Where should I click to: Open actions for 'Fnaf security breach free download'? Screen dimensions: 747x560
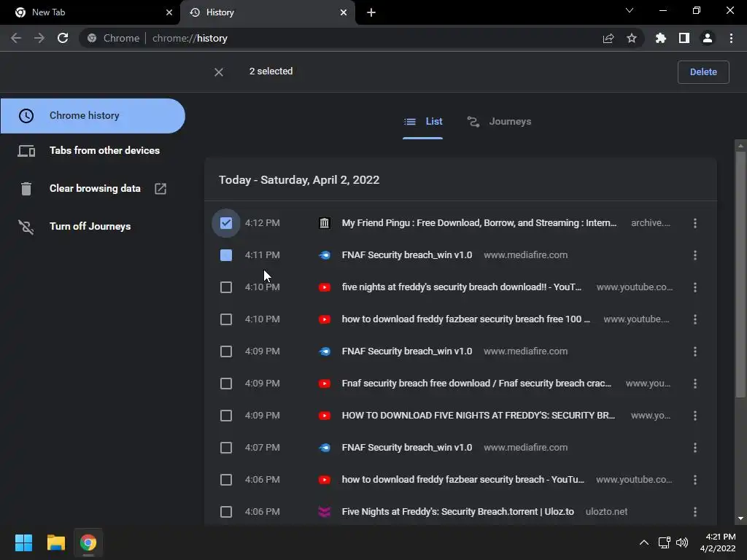point(695,384)
